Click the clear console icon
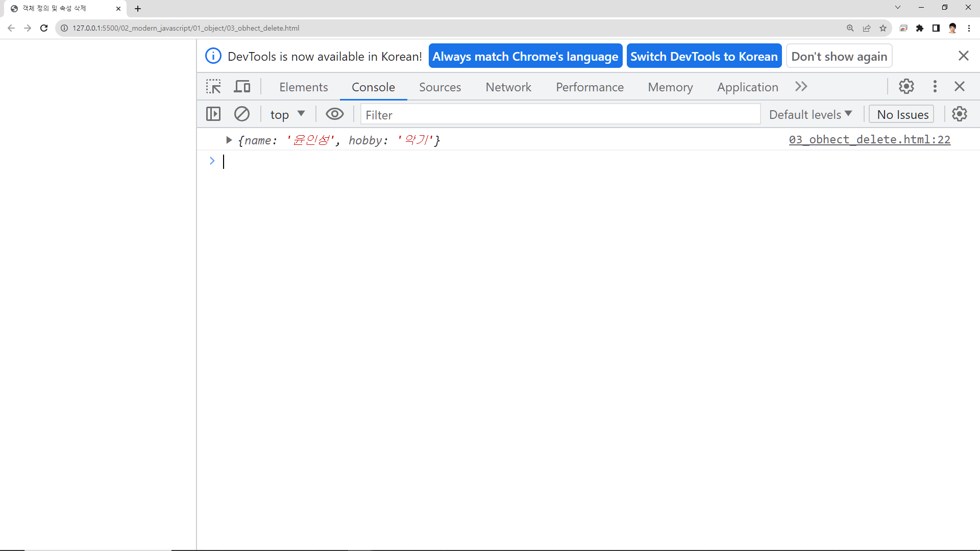The image size is (980, 551). (x=242, y=114)
